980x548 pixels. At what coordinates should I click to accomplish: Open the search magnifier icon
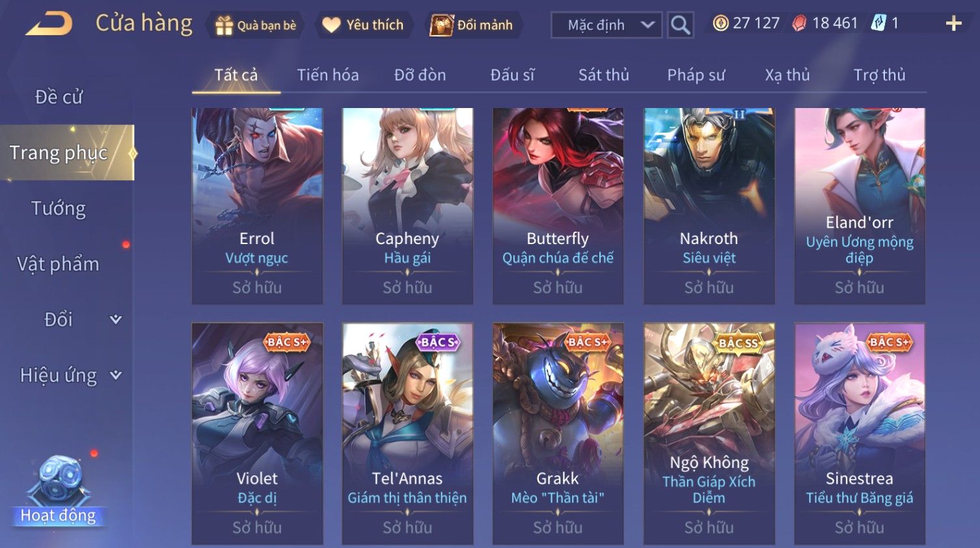point(680,25)
